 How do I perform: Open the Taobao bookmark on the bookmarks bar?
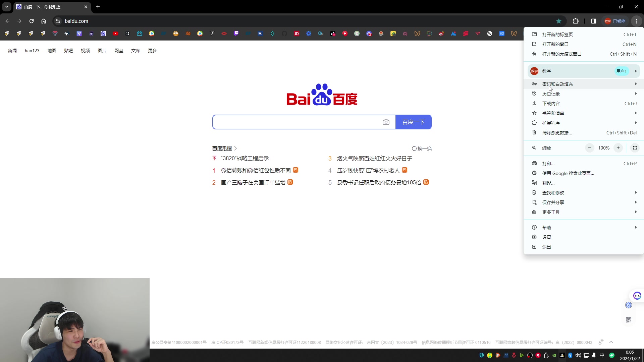tap(188, 34)
